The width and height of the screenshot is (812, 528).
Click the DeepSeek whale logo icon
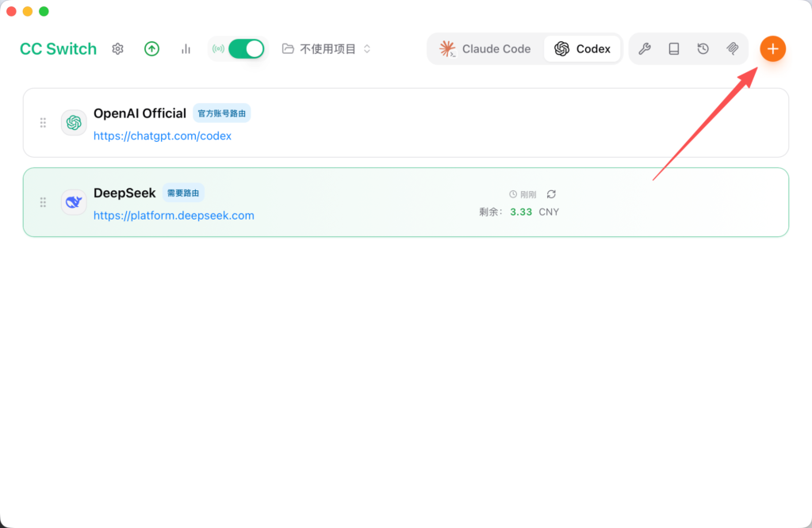click(x=74, y=202)
